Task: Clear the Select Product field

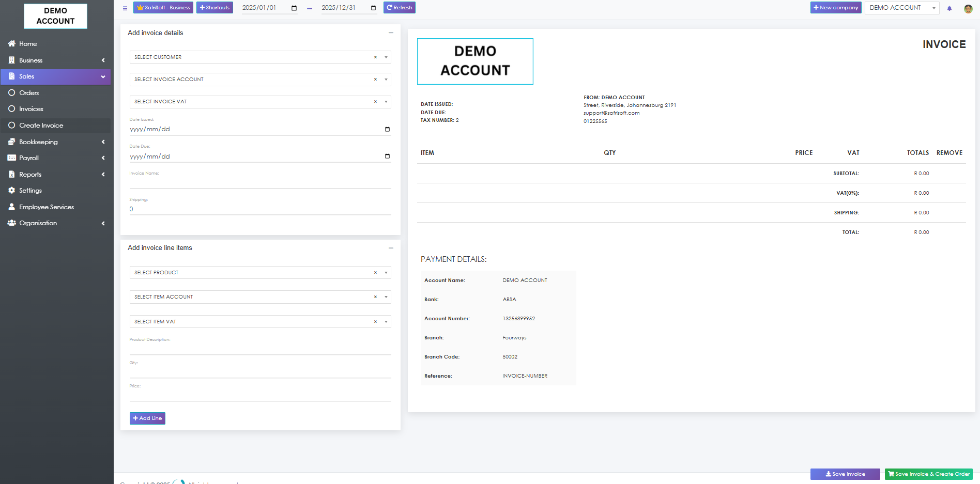Action: [x=375, y=273]
